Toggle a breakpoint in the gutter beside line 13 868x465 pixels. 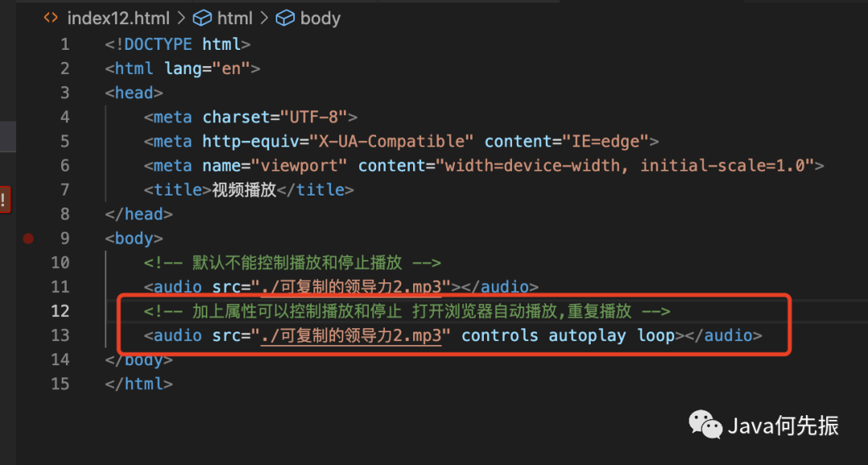(29, 335)
